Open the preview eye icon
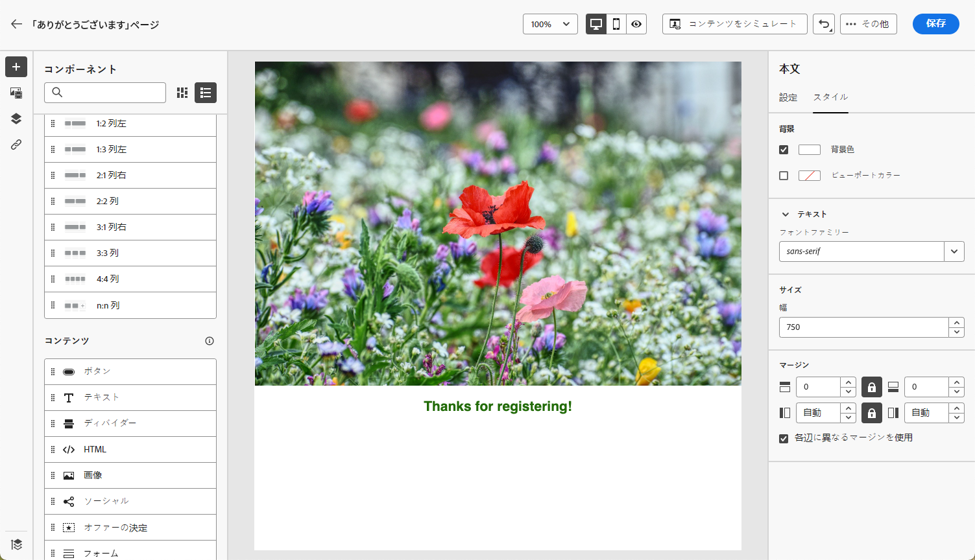Screen dimensions: 975x560 click(x=636, y=24)
